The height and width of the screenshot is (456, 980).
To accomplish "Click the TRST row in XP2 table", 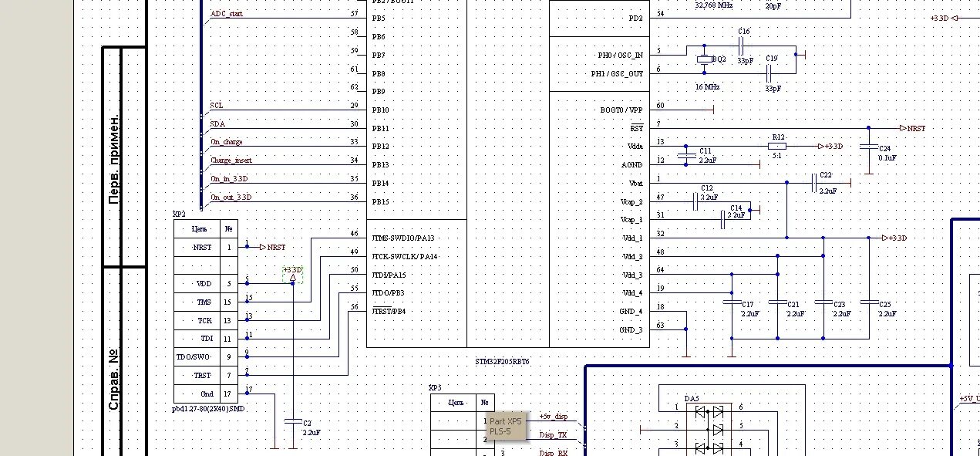I will point(205,375).
